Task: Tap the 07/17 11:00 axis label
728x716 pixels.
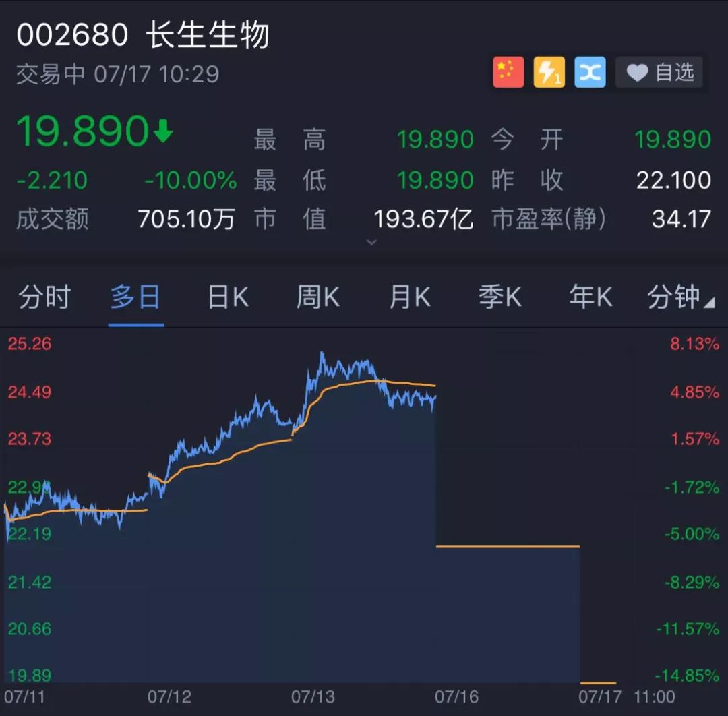Action: point(627,696)
